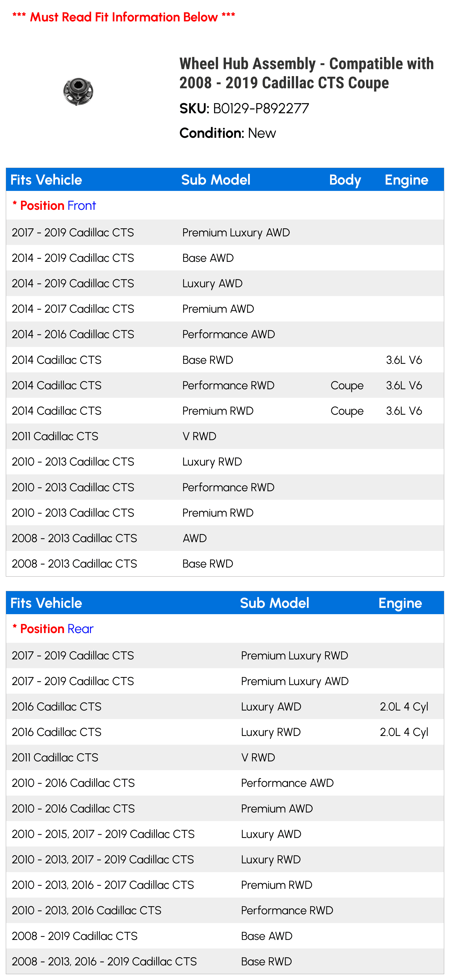Click the 'Position Rear' label
Image resolution: width=450 pixels, height=980 pixels.
point(53,629)
